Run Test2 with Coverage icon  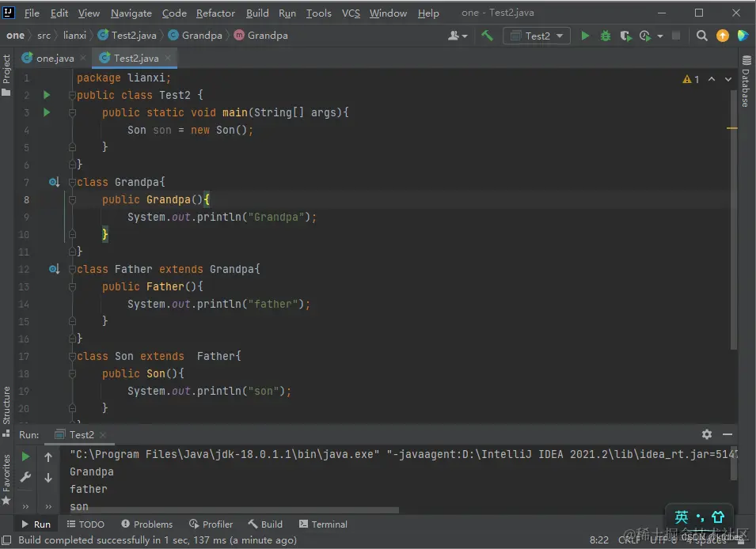[626, 36]
